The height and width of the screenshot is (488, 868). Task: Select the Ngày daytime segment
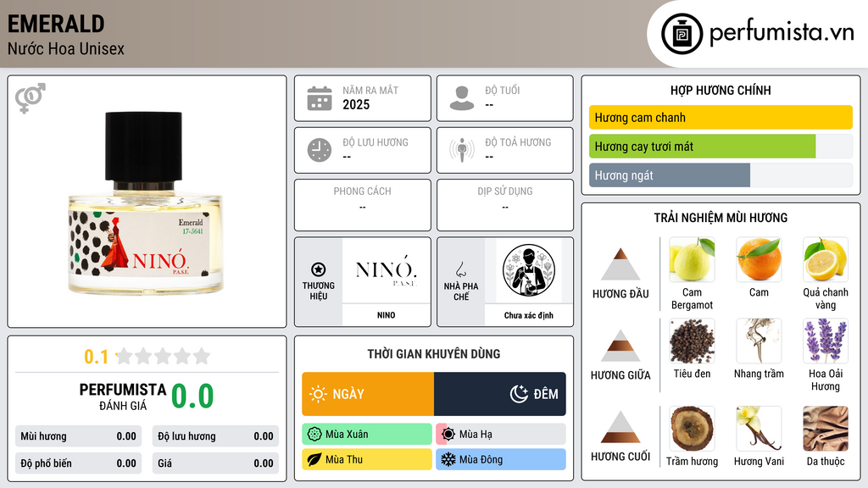coord(368,394)
